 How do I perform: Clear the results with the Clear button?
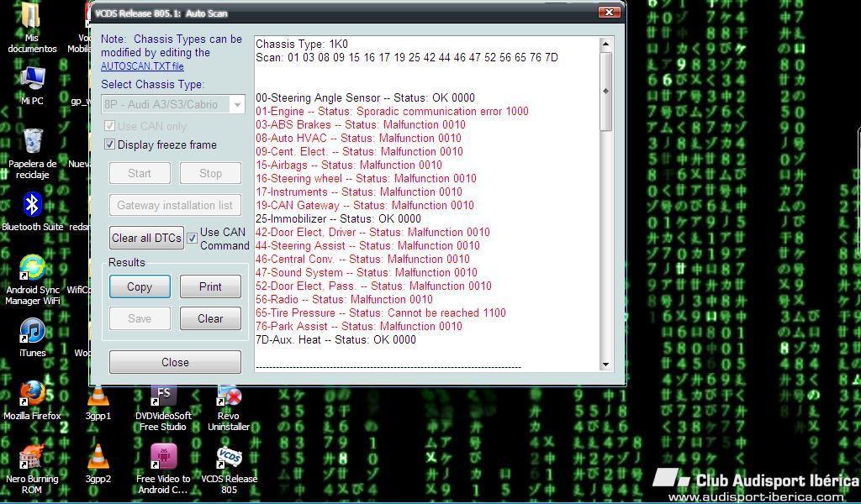(x=210, y=318)
